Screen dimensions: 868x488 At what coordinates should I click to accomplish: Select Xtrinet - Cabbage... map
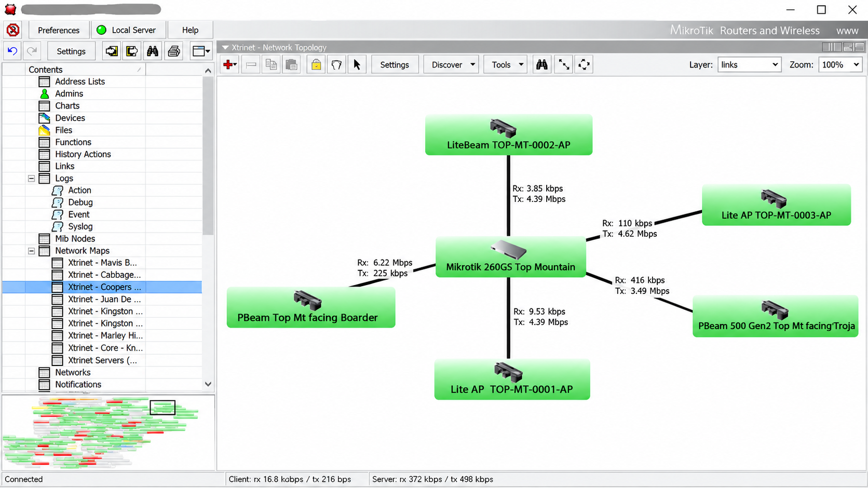[104, 275]
